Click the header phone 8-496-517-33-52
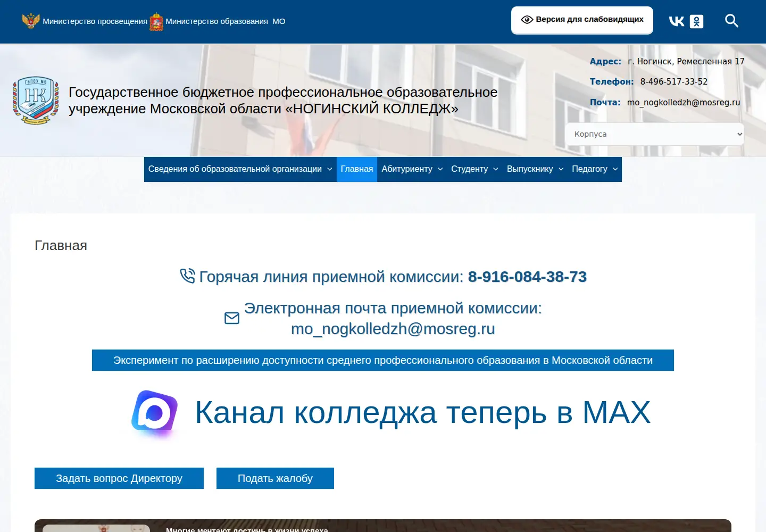This screenshot has height=532, width=766. (674, 81)
